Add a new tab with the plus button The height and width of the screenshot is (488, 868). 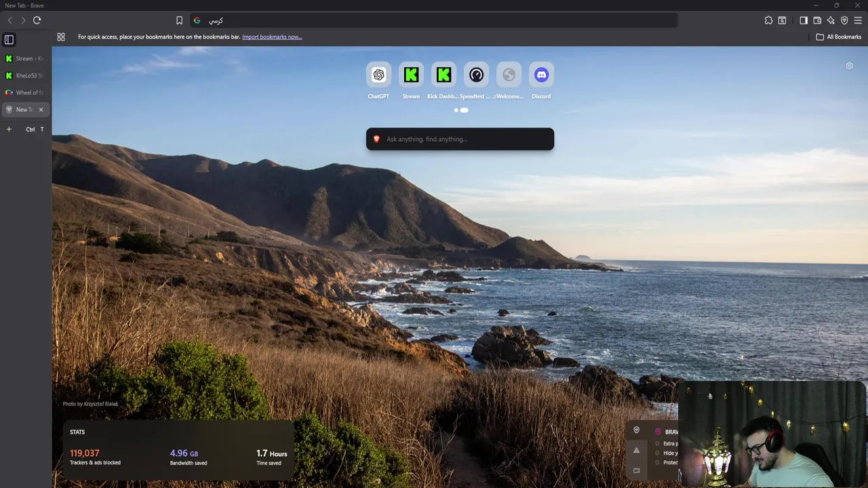9,129
